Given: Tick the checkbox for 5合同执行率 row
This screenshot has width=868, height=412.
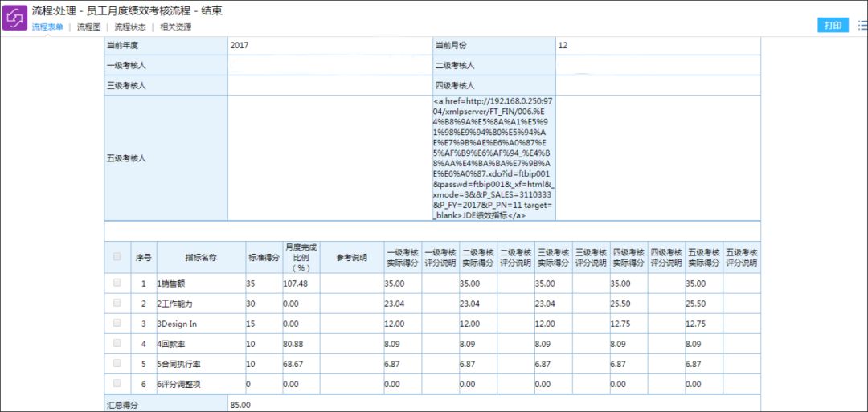Looking at the screenshot, I should (117, 363).
